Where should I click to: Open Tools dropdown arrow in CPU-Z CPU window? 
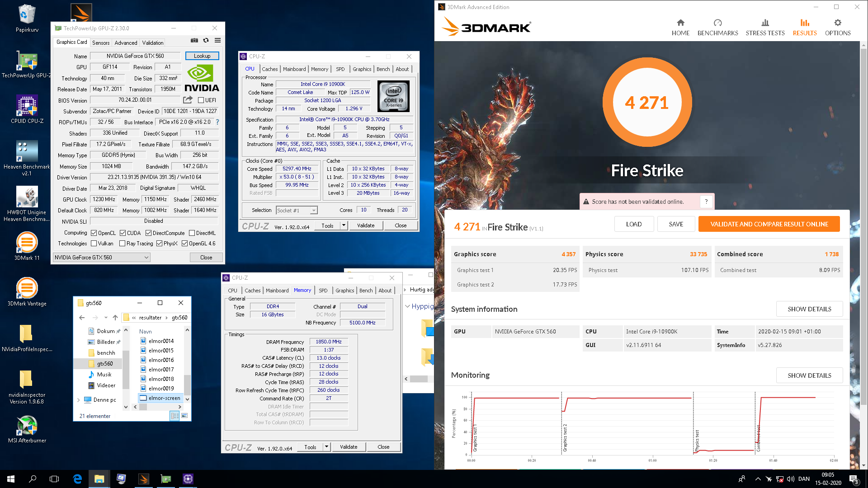(344, 225)
